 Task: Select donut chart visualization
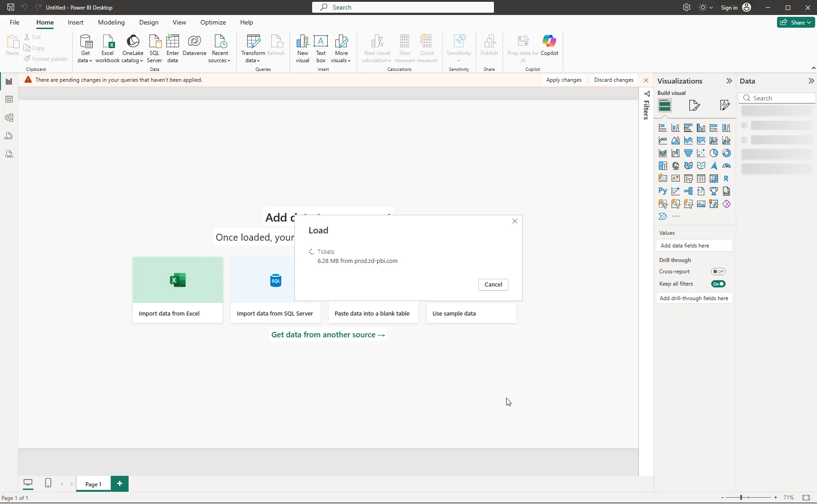coord(727,153)
